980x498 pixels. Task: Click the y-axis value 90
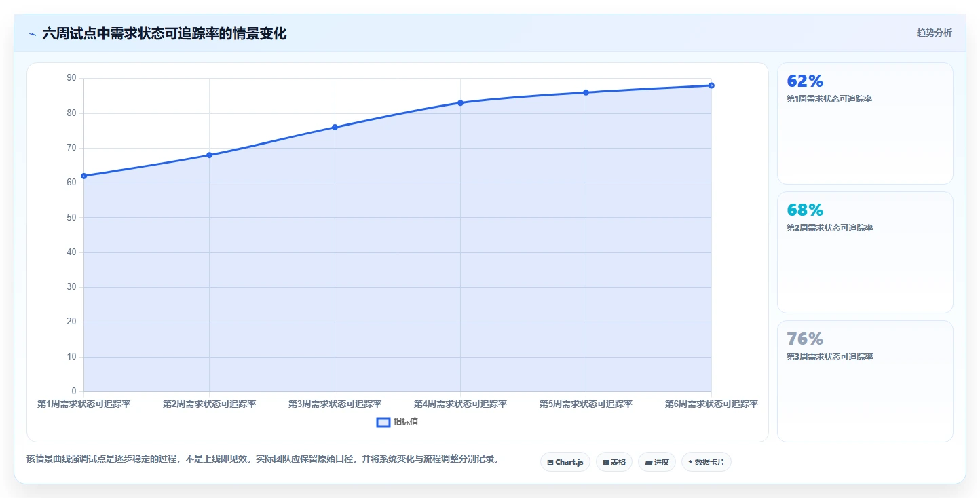coord(71,78)
